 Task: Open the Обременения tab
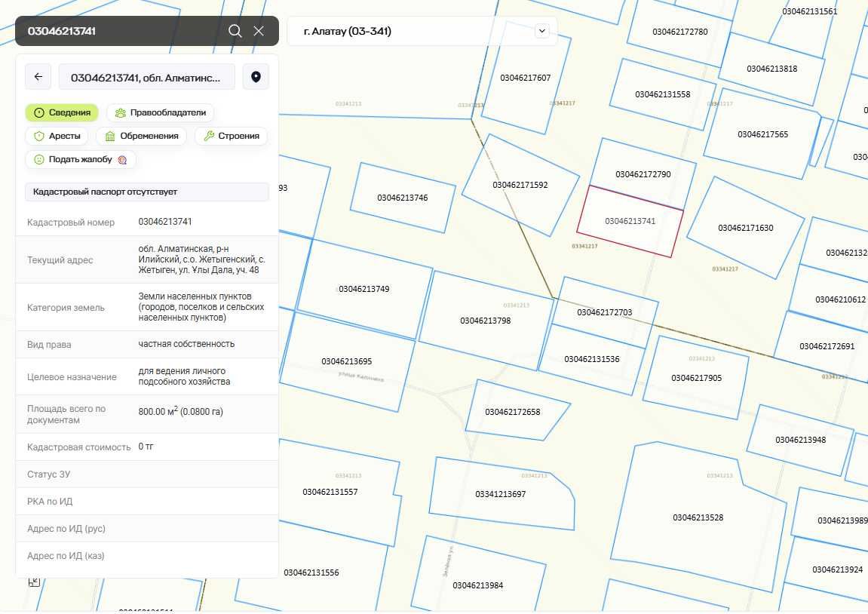[141, 137]
